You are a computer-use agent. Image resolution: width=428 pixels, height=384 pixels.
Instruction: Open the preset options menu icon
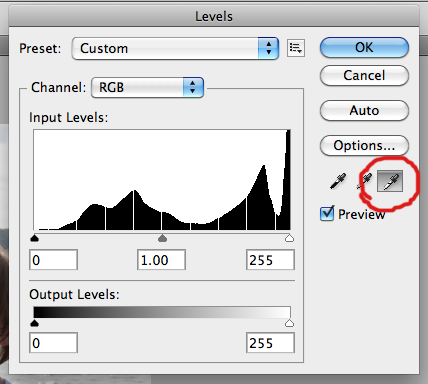[x=296, y=48]
